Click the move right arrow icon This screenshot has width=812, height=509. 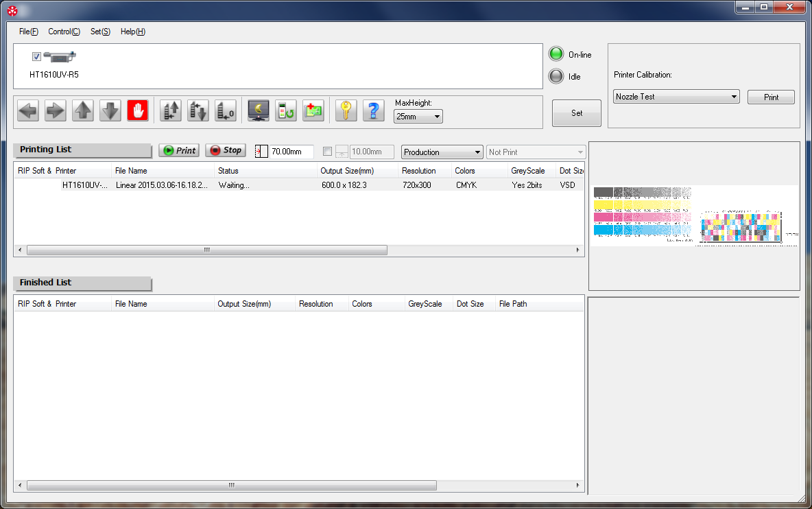(56, 110)
